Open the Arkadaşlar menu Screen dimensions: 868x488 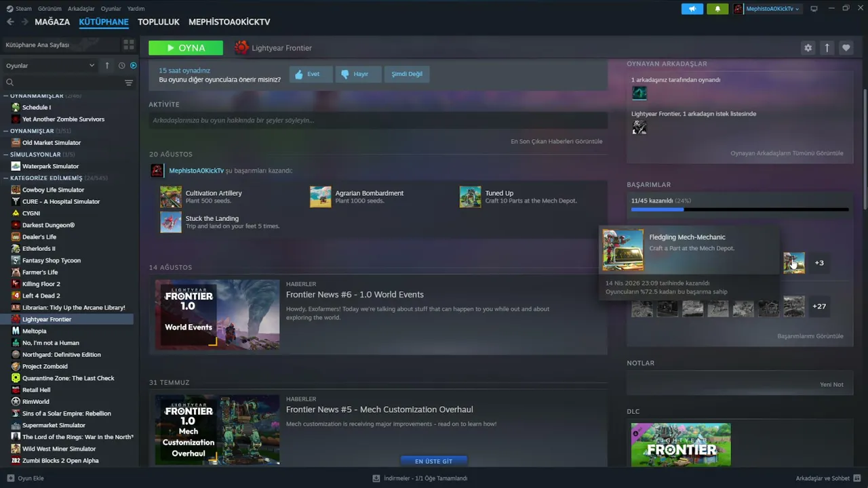[81, 9]
